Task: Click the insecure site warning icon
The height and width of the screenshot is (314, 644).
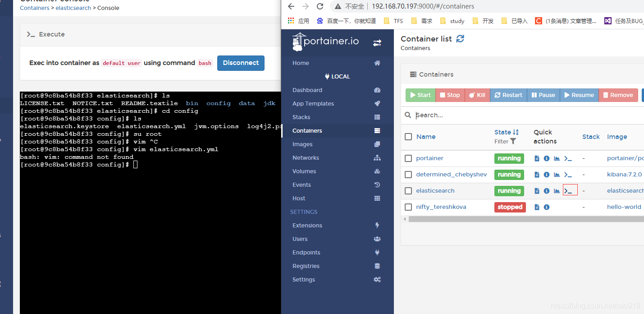Action: [338, 6]
